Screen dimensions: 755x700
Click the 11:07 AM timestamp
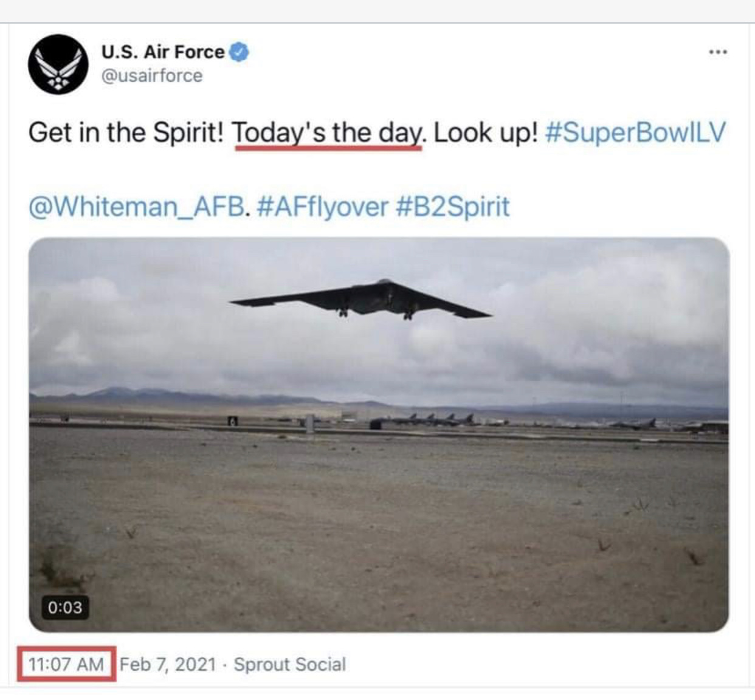66,664
